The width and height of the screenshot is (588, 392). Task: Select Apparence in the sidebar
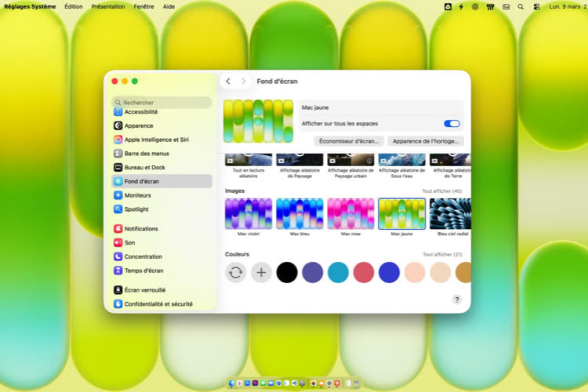(138, 125)
